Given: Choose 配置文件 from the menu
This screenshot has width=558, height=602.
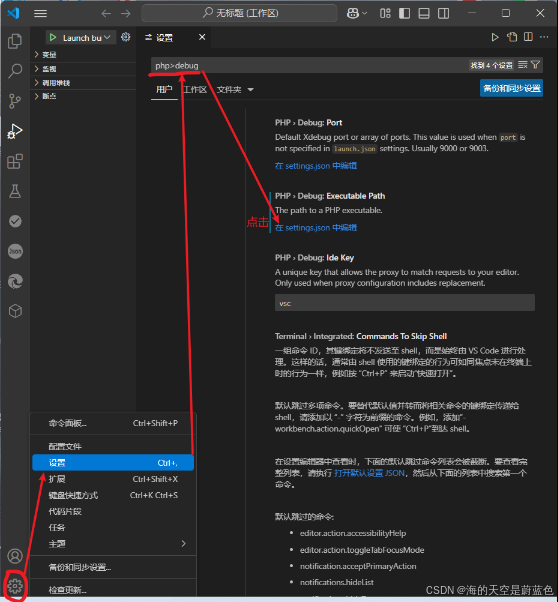Looking at the screenshot, I should pos(113,446).
